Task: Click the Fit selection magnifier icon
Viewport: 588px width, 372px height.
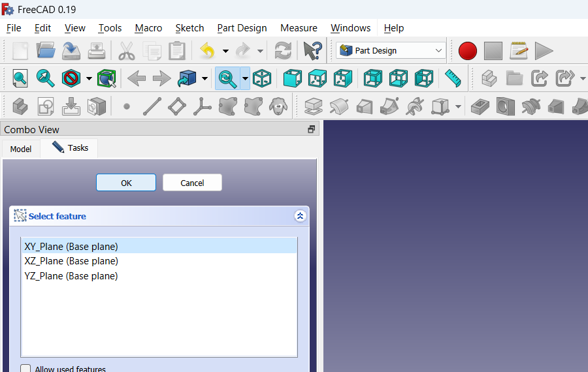Action: [x=45, y=79]
